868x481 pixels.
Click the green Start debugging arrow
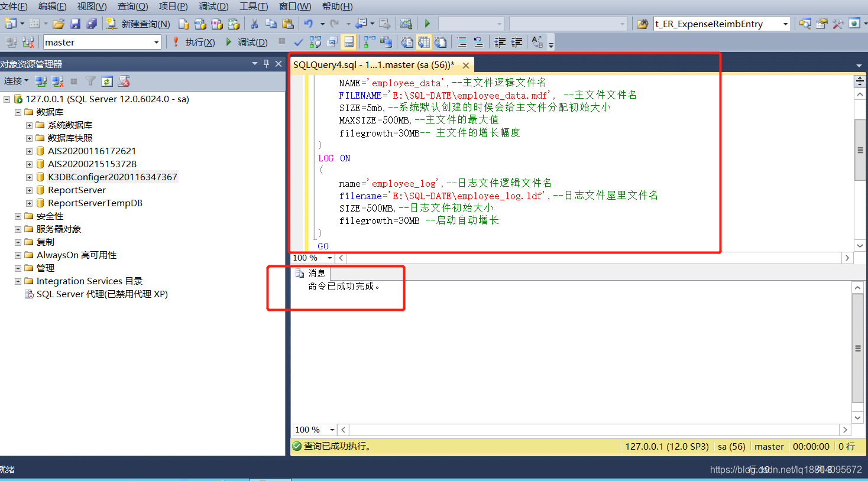427,24
